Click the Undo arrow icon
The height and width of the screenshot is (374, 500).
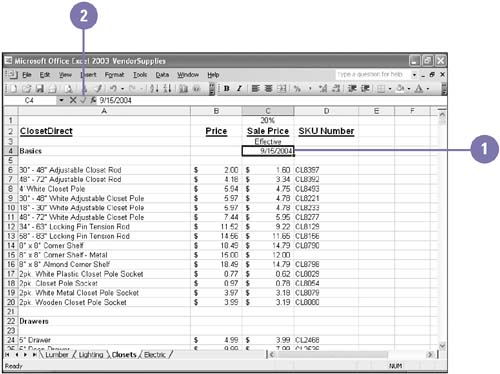(x=113, y=89)
